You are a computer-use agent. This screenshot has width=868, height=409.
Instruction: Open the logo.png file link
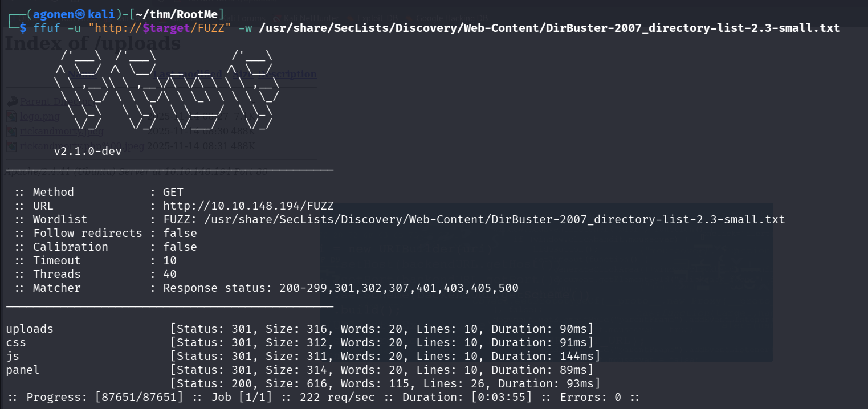[40, 117]
